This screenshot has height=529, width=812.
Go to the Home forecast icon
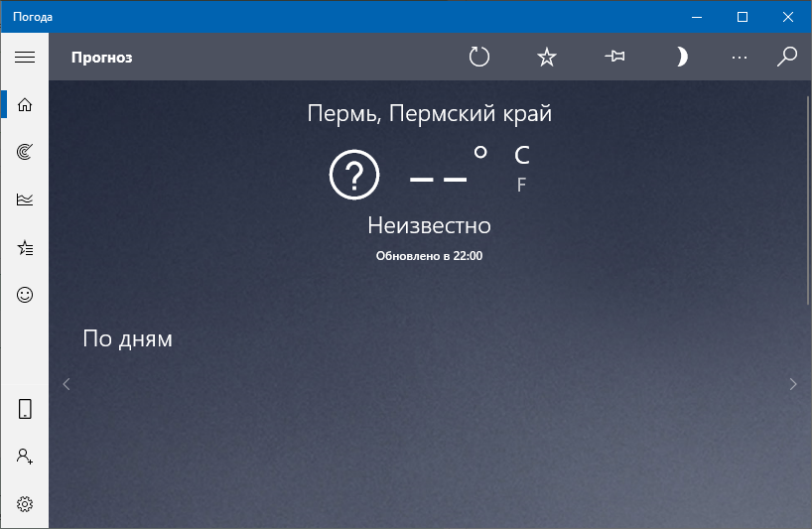[25, 104]
